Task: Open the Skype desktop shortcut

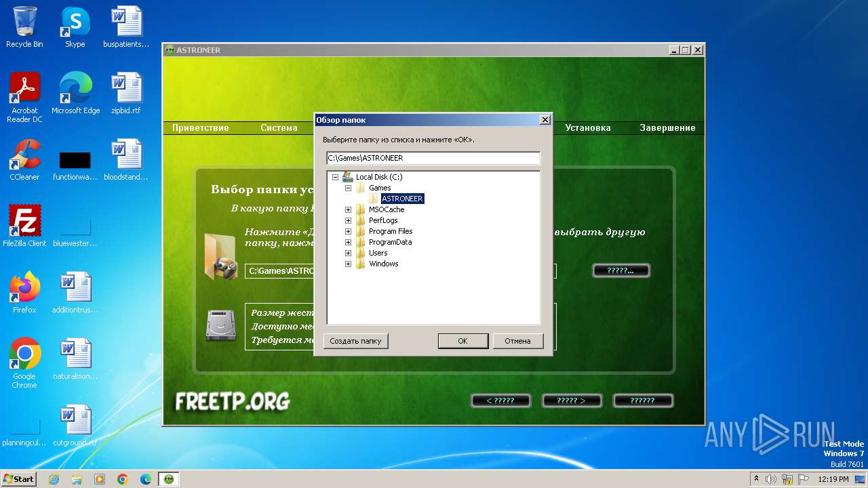Action: (75, 27)
